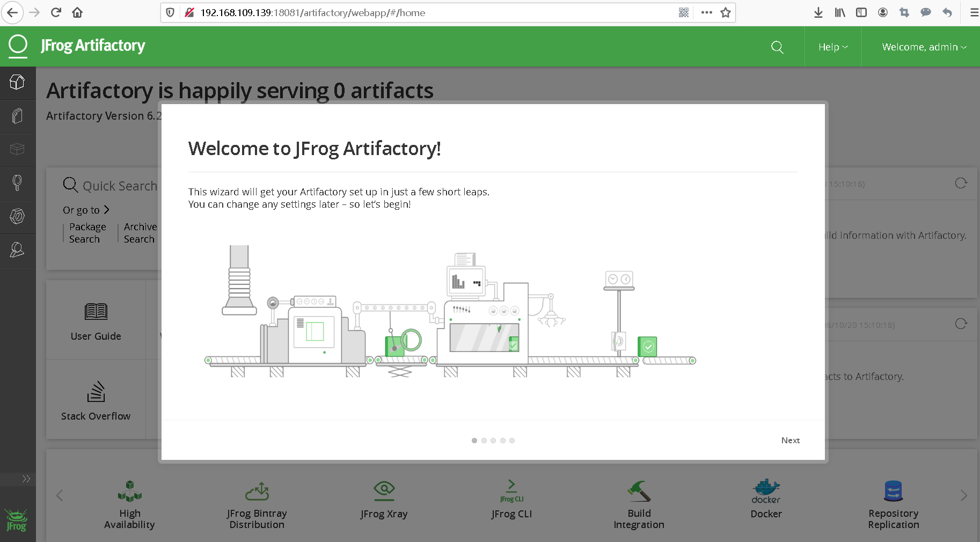Image resolution: width=980 pixels, height=542 pixels.
Task: Expand the Welcome, admin user menu
Action: point(924,47)
